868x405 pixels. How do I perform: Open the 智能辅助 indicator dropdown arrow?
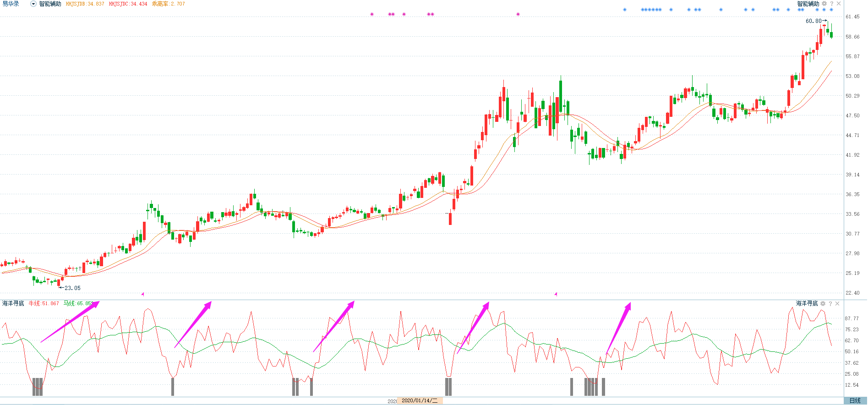pyautogui.click(x=33, y=4)
